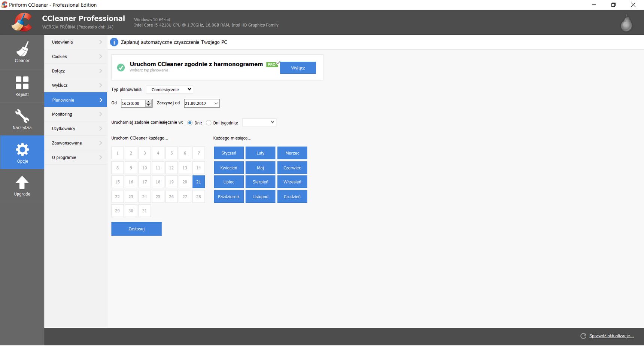Toggle the Luty month button
644x346 pixels.
[261, 153]
